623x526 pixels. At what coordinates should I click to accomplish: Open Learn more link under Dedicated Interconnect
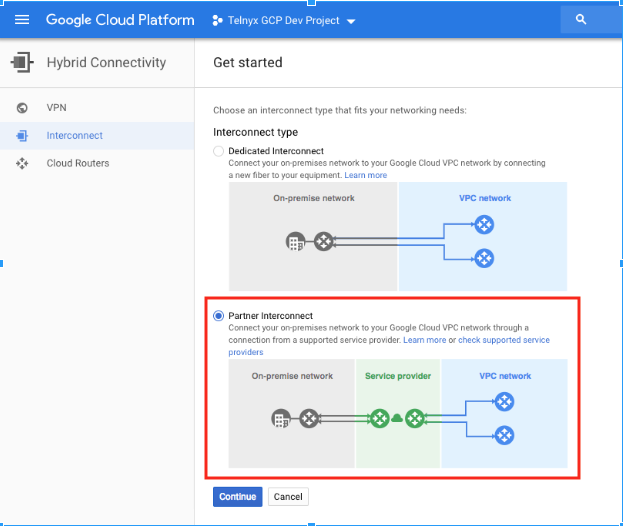[x=366, y=175]
